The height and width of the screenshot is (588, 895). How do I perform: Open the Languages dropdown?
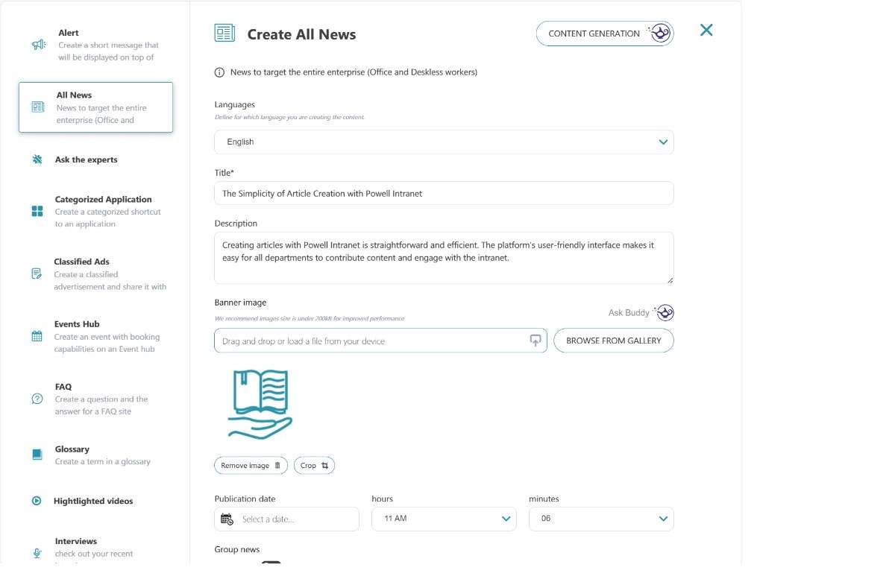tap(443, 142)
